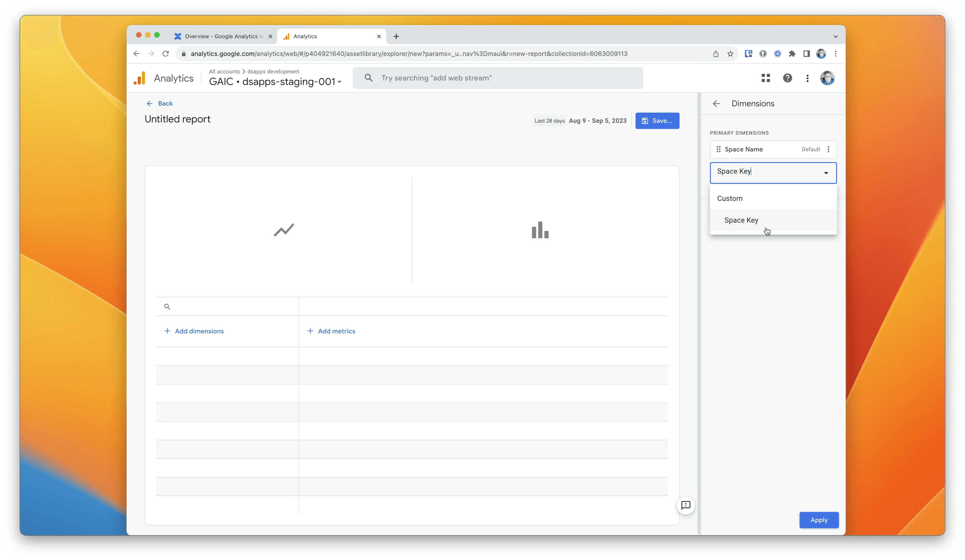
Task: Bookmark this page with the star icon
Action: (x=730, y=54)
